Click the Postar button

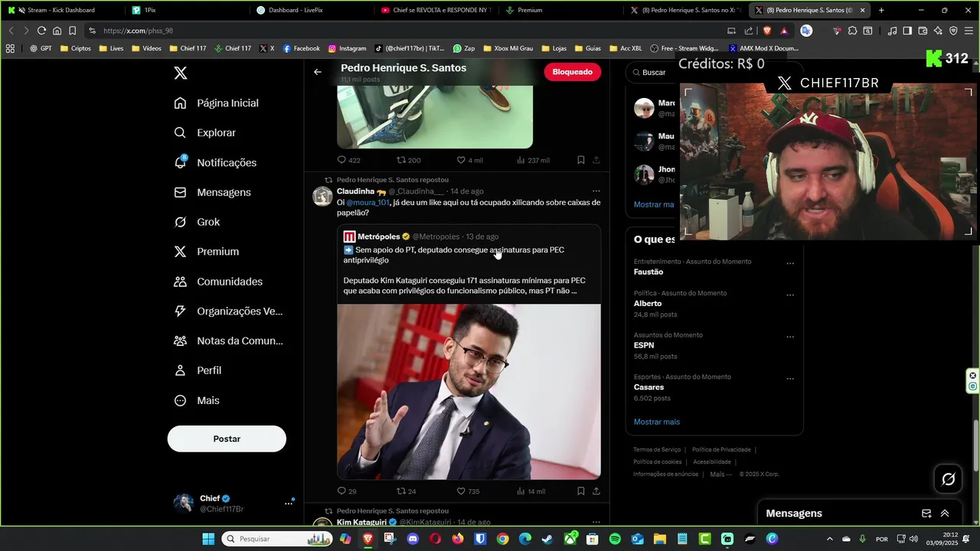(227, 439)
